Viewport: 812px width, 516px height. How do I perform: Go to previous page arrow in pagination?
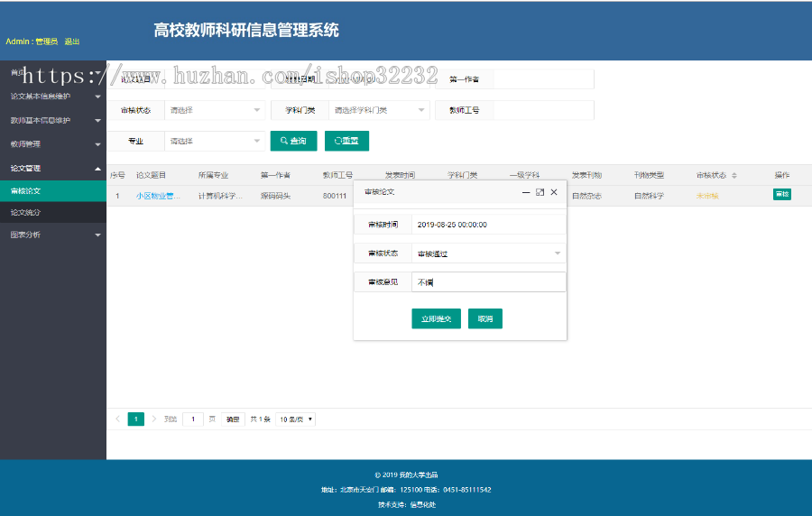[x=117, y=419]
